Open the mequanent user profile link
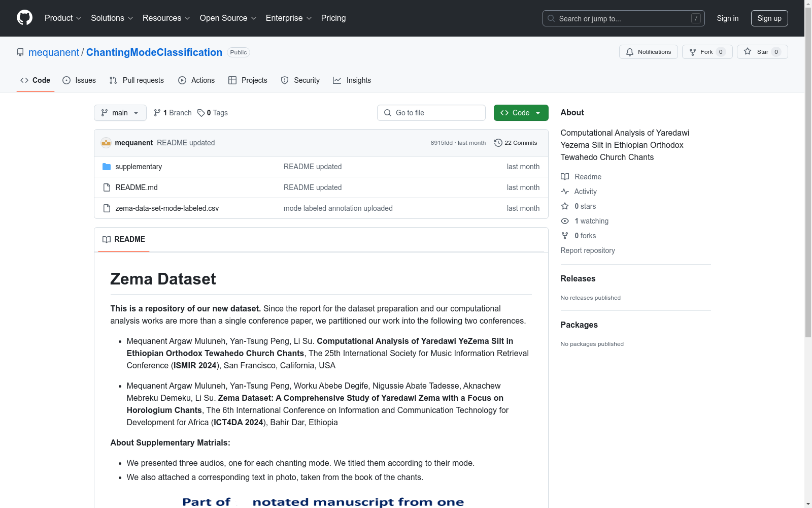 click(x=54, y=52)
